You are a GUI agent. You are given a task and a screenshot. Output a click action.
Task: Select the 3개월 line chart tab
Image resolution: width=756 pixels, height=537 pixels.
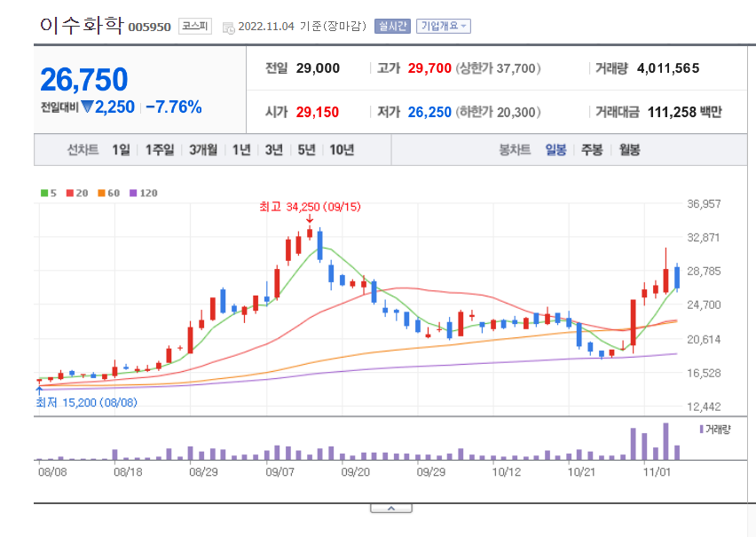click(x=203, y=150)
